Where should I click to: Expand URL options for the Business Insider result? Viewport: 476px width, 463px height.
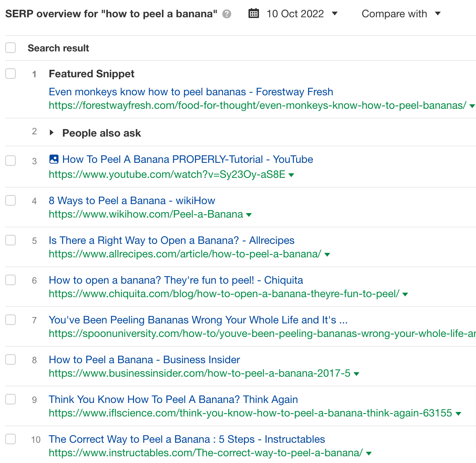(x=356, y=374)
